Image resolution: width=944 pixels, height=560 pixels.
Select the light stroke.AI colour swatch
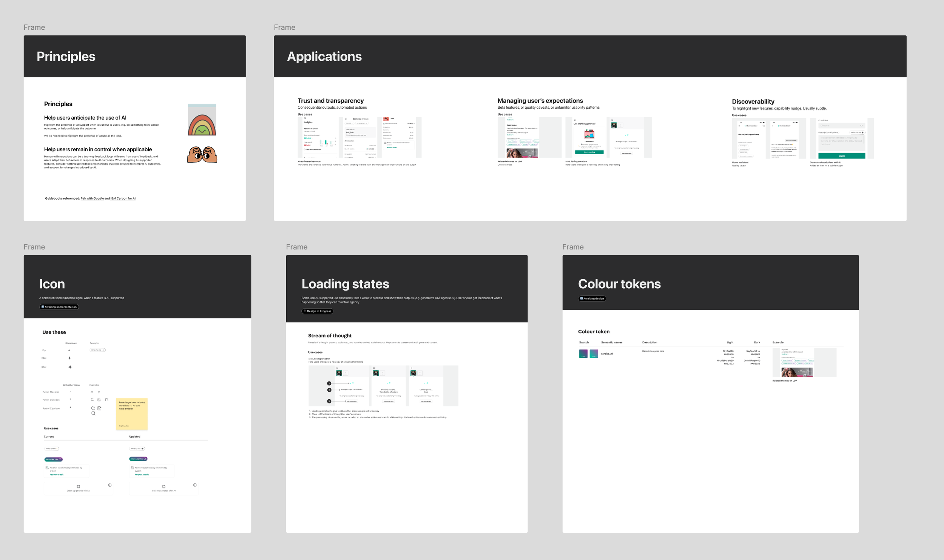[x=583, y=354]
